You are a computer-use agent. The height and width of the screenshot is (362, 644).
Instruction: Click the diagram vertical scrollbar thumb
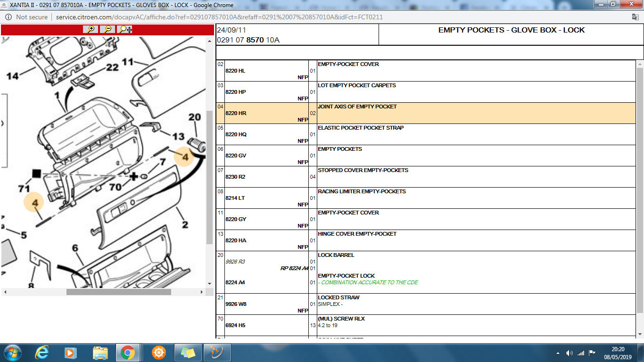pyautogui.click(x=210, y=178)
